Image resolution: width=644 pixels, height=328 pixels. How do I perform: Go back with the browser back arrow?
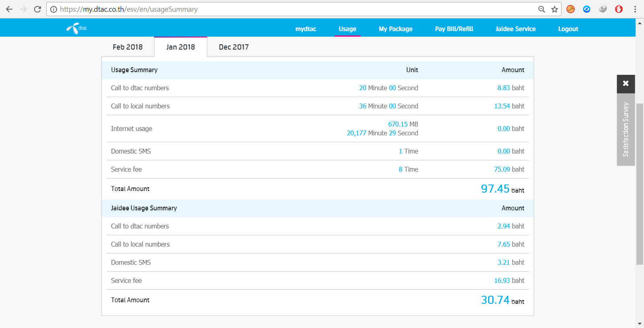pos(9,9)
